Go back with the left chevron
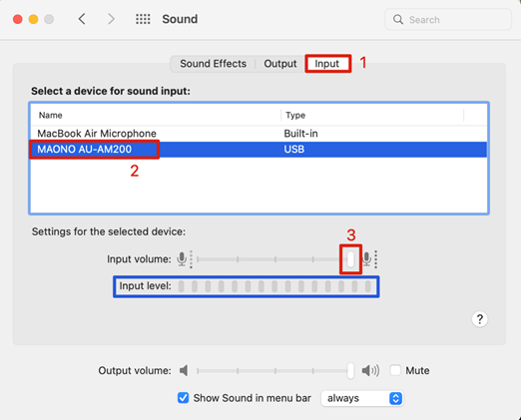Image resolution: width=521 pixels, height=420 pixels. click(82, 19)
